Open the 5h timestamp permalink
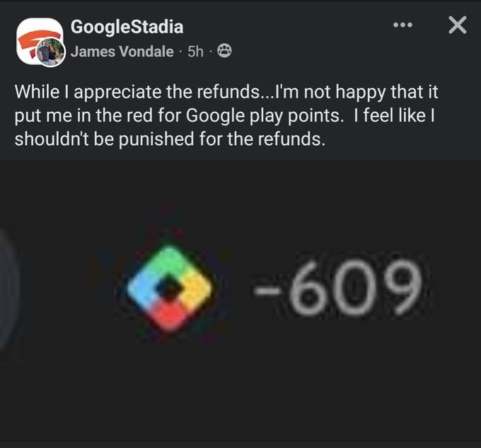Image resolution: width=481 pixels, height=448 pixels. coord(195,52)
